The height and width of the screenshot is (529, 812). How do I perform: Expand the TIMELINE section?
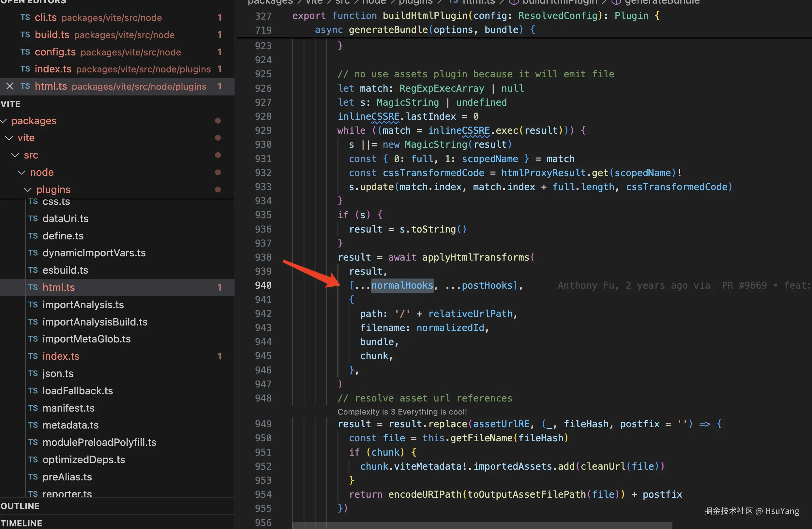click(x=21, y=523)
